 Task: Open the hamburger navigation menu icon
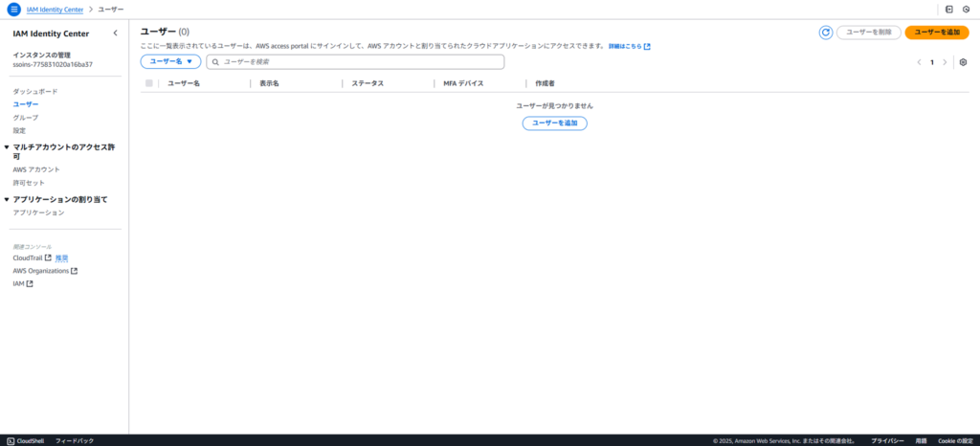[13, 10]
